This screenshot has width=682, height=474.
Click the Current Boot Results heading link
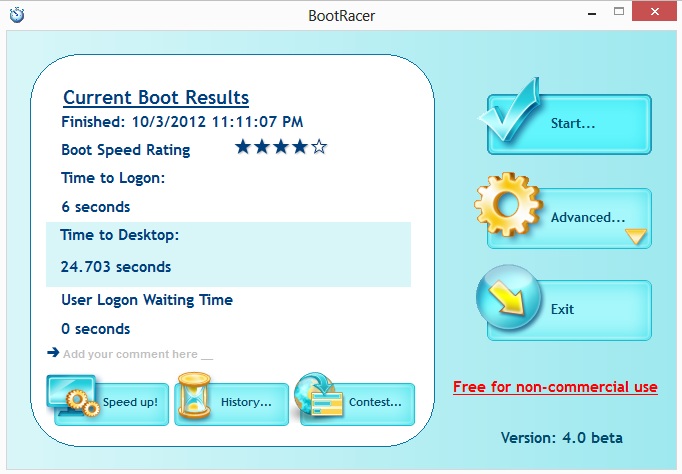(156, 97)
